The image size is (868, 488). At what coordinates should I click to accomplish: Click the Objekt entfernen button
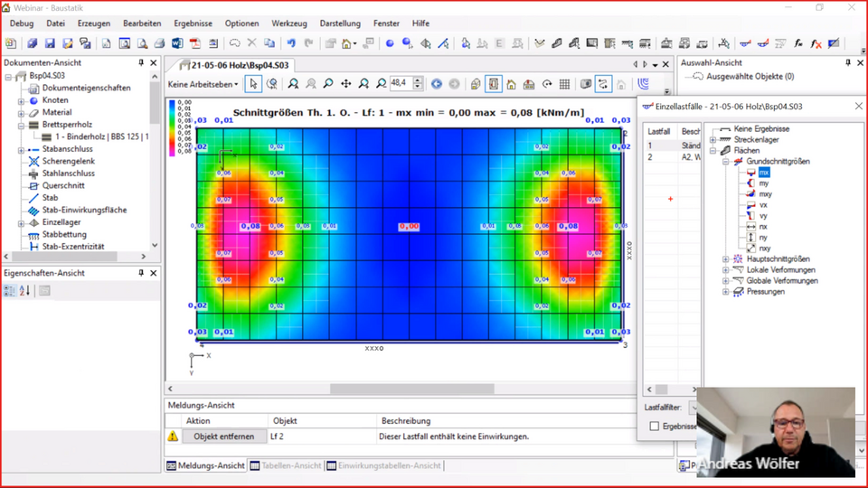click(223, 436)
